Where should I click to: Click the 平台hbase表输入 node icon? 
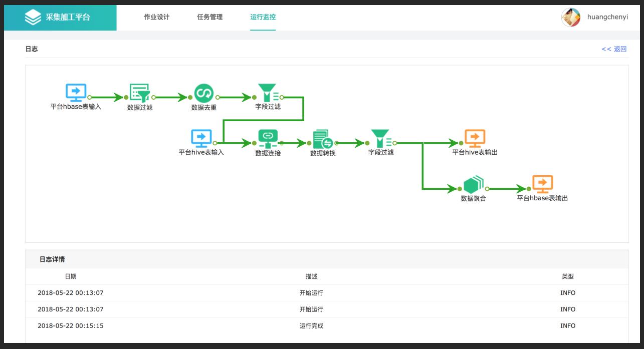[76, 93]
